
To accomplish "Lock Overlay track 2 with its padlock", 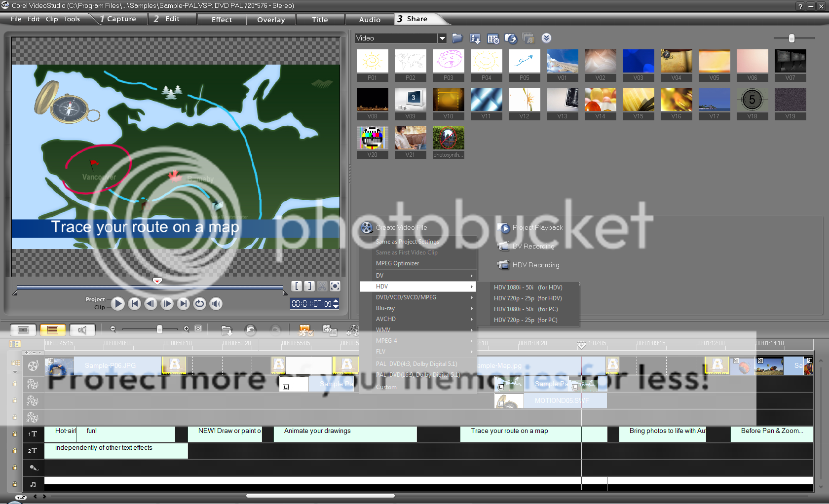I will [x=14, y=401].
